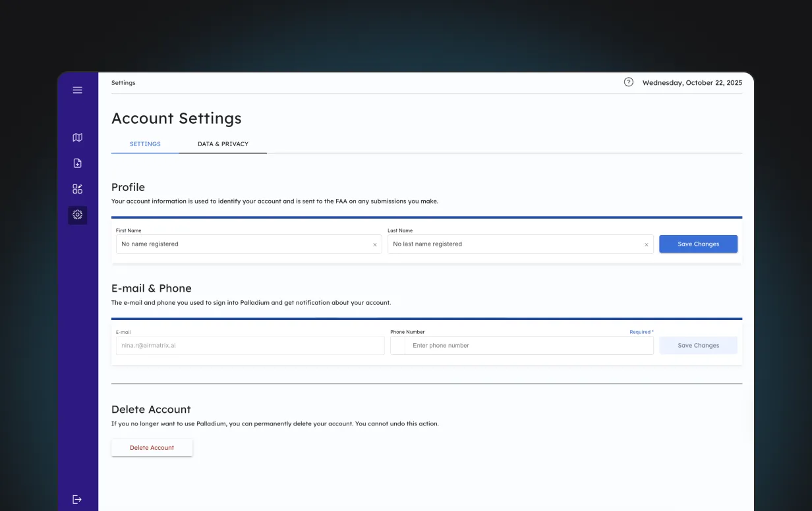The height and width of the screenshot is (511, 812).
Task: Click the Delete Account button
Action: (152, 448)
